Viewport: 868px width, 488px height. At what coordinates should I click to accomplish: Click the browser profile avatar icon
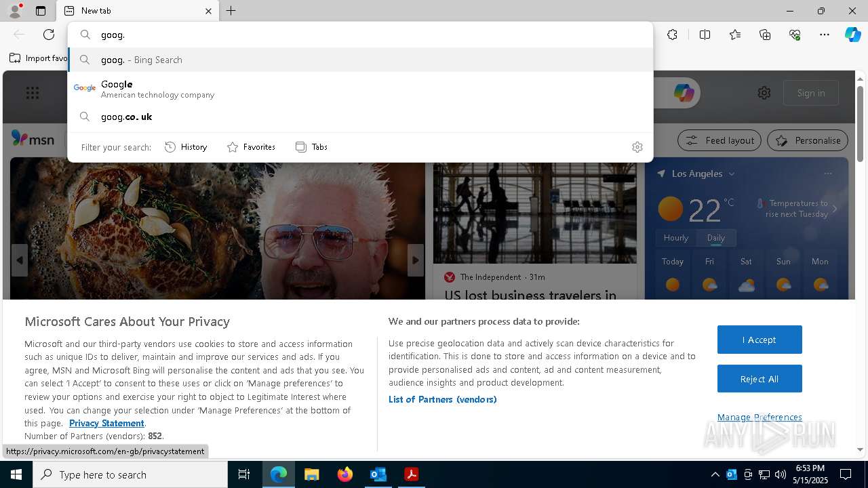(14, 11)
